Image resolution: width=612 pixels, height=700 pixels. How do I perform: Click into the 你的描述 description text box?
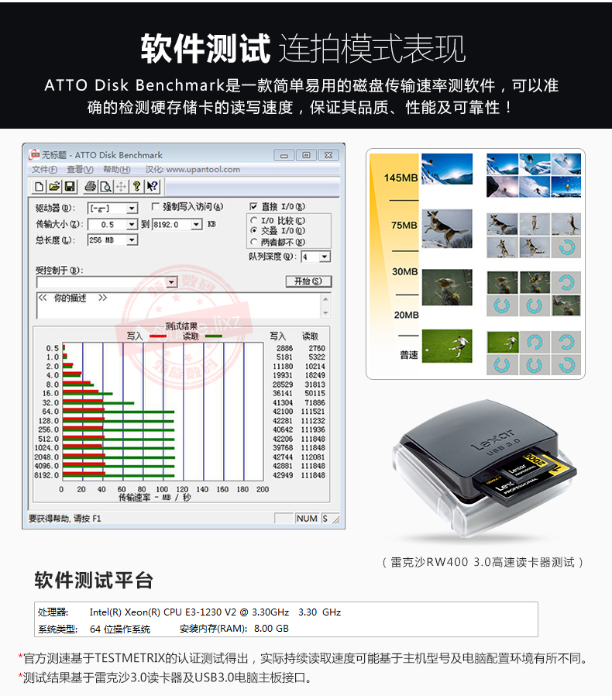point(179,305)
